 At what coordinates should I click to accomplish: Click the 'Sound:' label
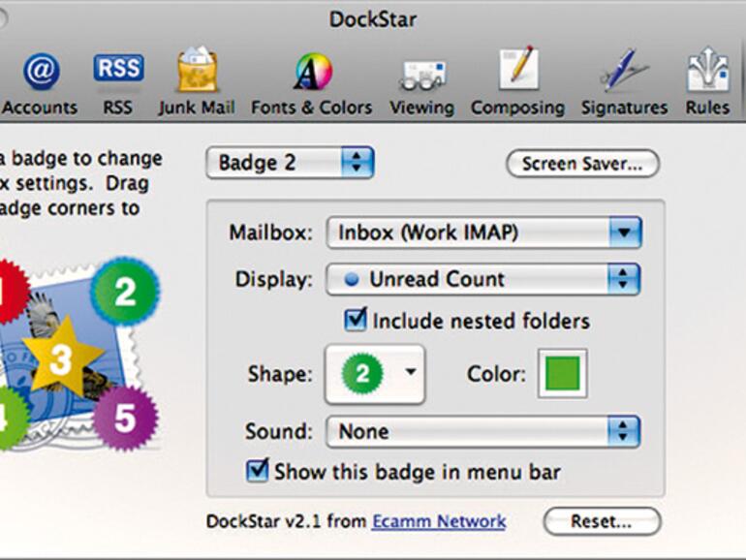[279, 431]
